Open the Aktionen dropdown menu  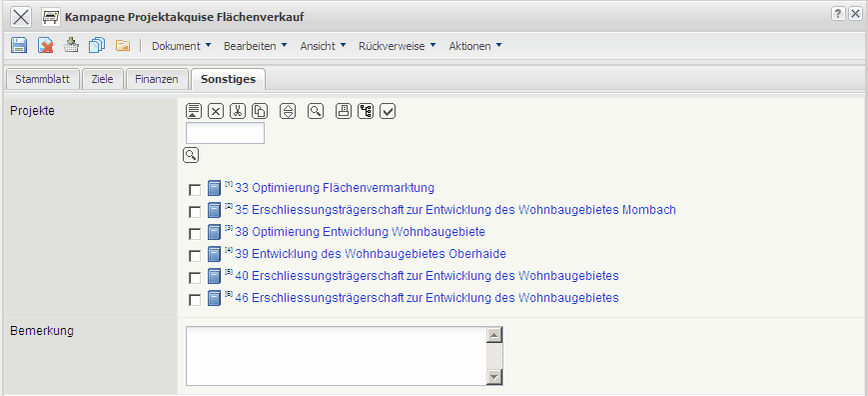pos(475,46)
